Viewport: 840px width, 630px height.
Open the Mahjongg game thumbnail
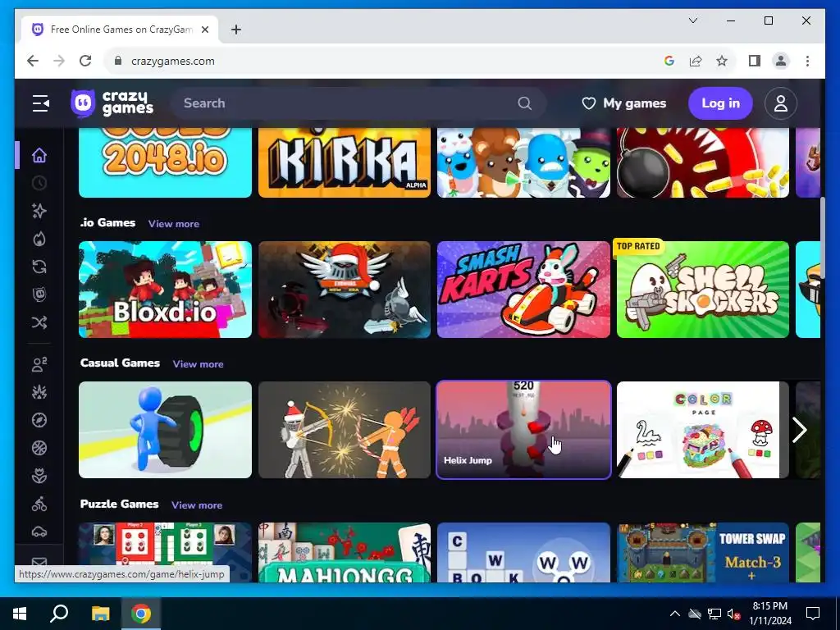tap(345, 552)
